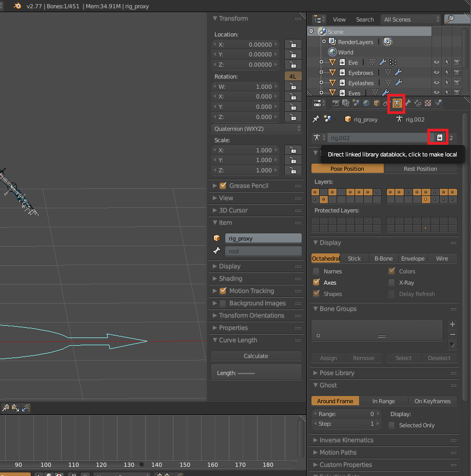Toggle the lock for Scale Y

click(x=293, y=160)
